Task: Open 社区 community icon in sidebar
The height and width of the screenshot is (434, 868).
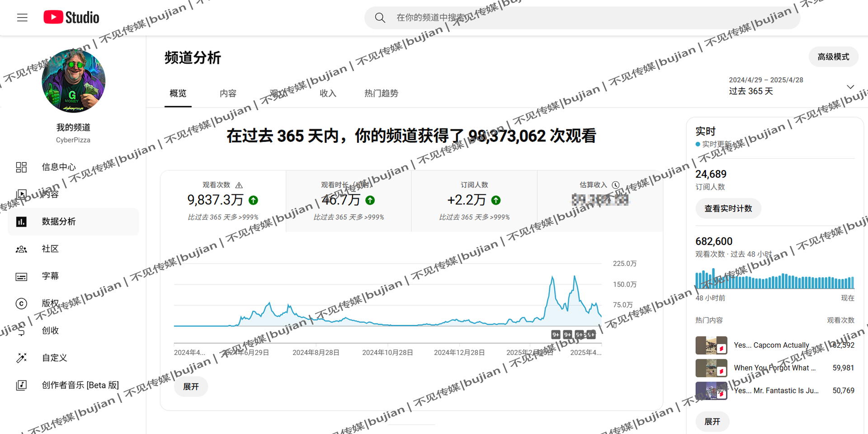Action: pyautogui.click(x=21, y=249)
